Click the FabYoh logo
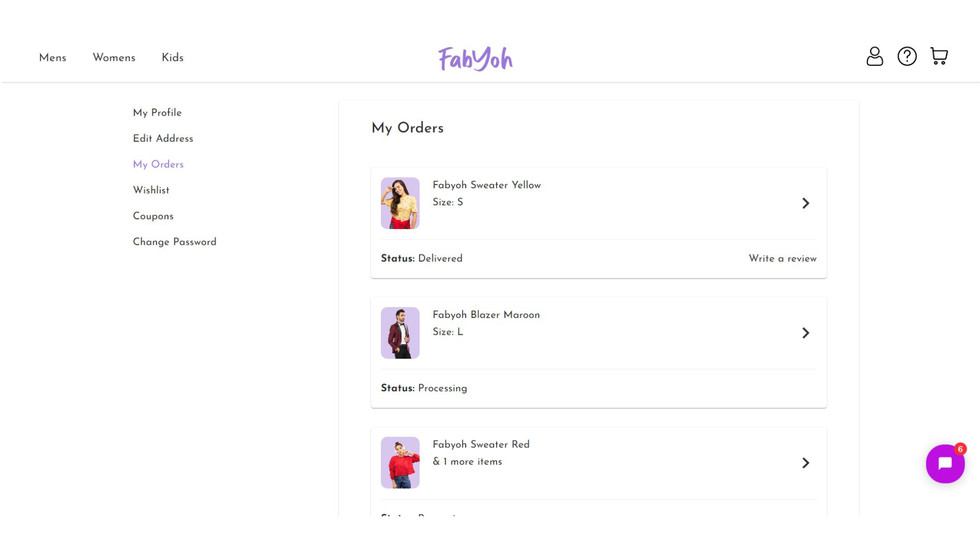 coord(475,59)
